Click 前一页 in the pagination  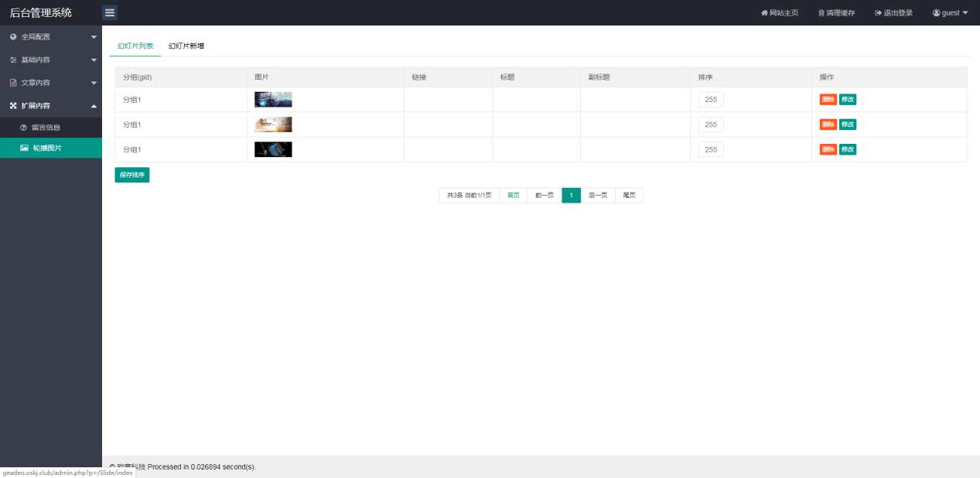tap(545, 196)
